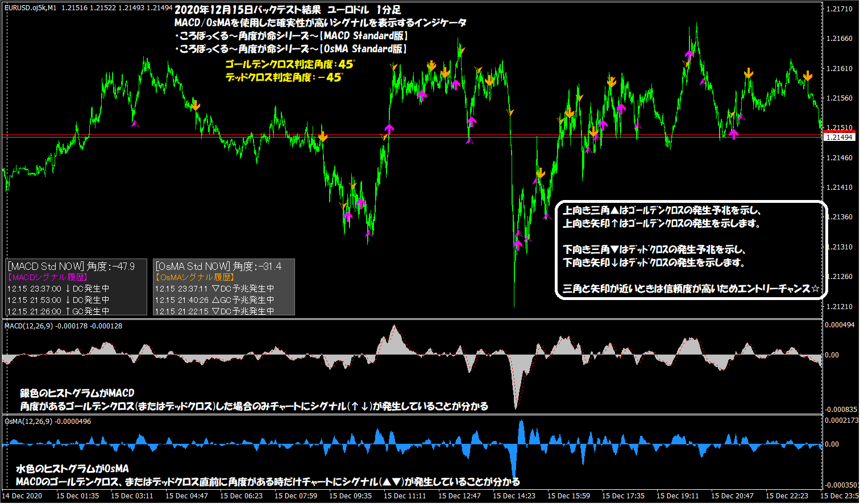
Task: Click the '[OsMA Std NOW] 角度:-31.4' readout
Action: pos(219,266)
